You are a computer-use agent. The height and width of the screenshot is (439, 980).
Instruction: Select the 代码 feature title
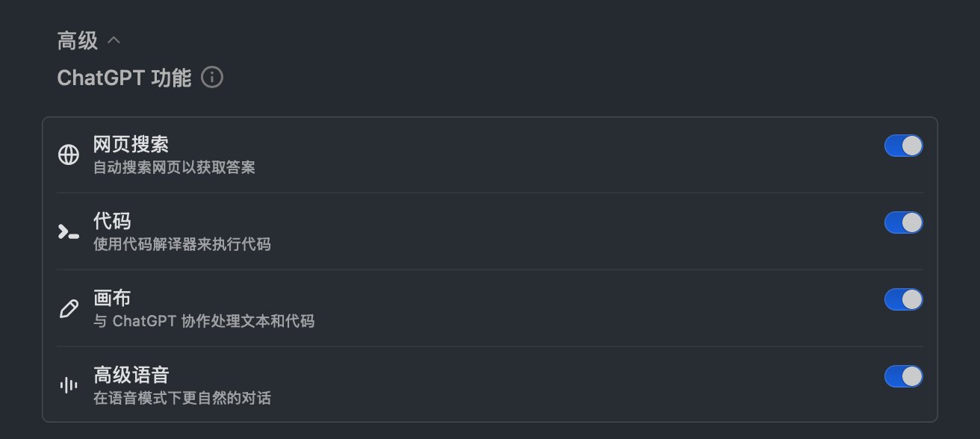pos(112,221)
